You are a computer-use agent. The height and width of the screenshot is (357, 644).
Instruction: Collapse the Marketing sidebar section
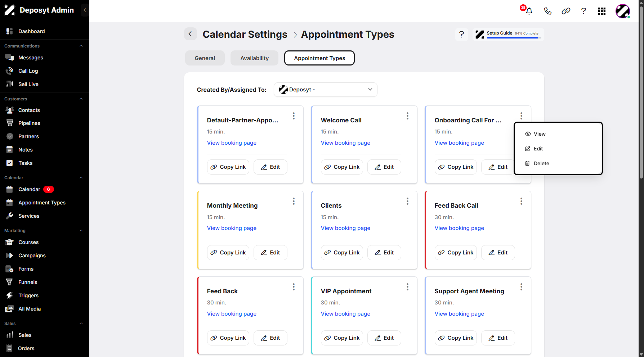pos(81,231)
